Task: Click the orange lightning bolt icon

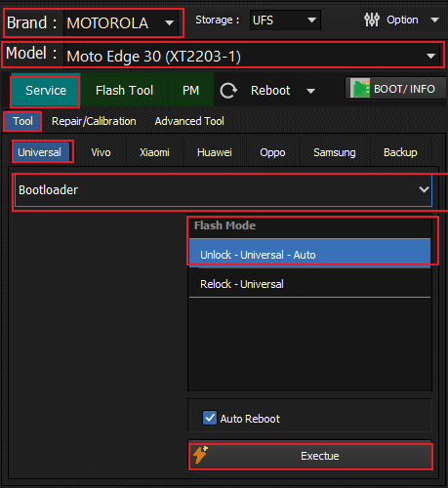Action: [x=200, y=455]
